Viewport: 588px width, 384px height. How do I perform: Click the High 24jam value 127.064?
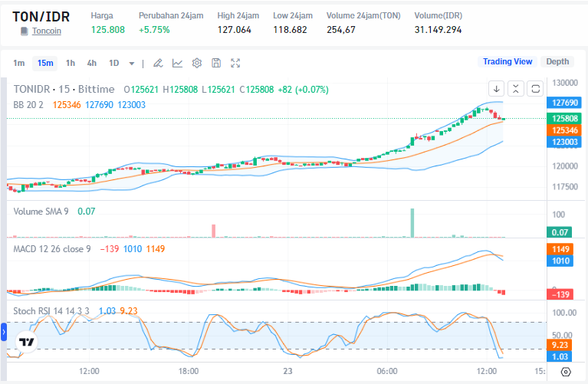pos(235,30)
